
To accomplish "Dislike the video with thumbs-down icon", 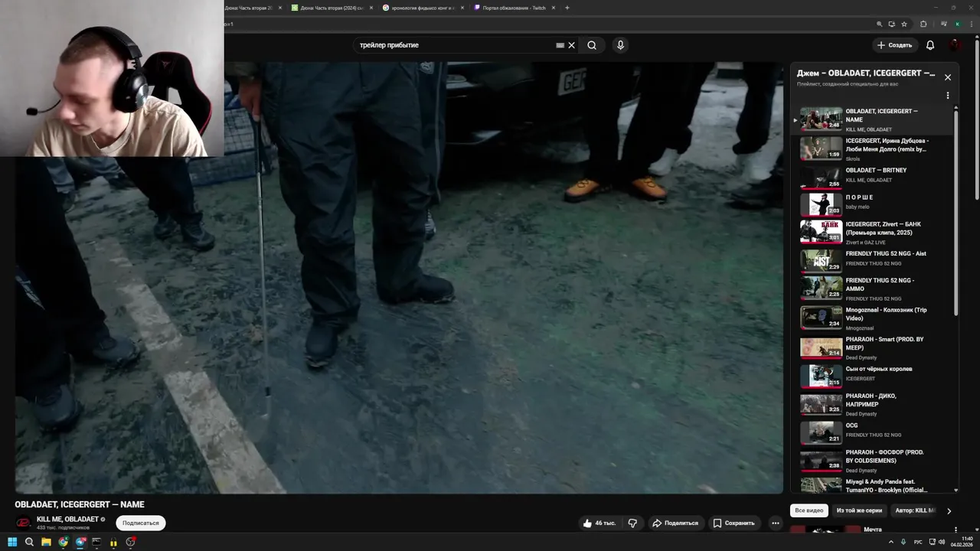I will tap(632, 523).
